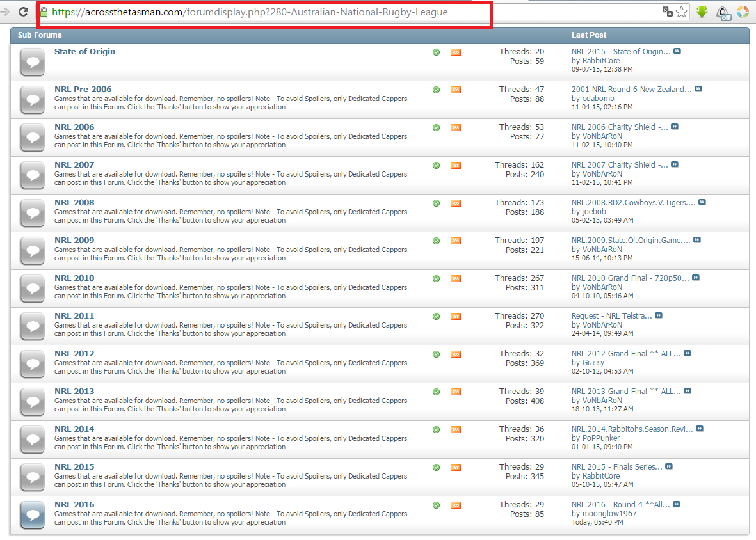The width and height of the screenshot is (756, 540).
Task: Open RSS feed for NRL 2014
Action: pyautogui.click(x=456, y=430)
